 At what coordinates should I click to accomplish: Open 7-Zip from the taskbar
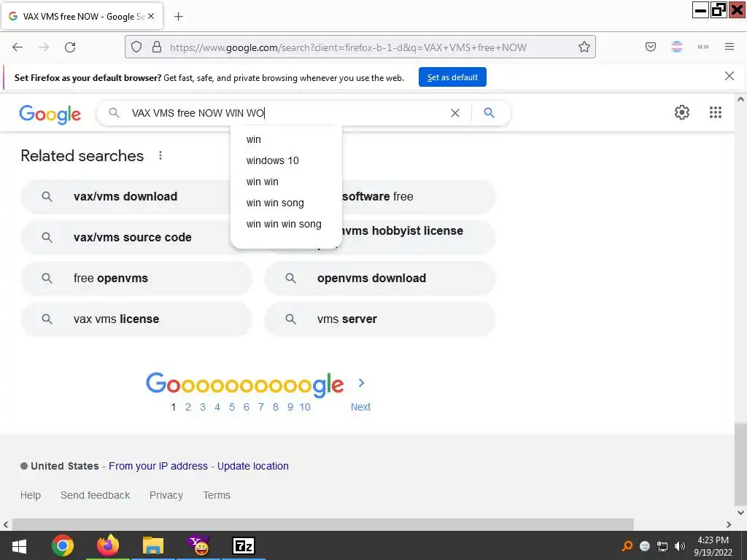click(x=244, y=545)
